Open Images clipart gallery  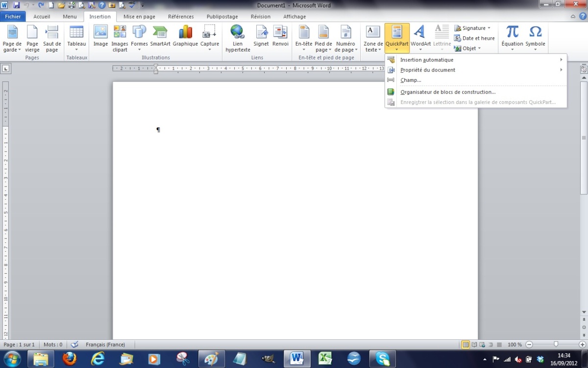click(x=120, y=39)
